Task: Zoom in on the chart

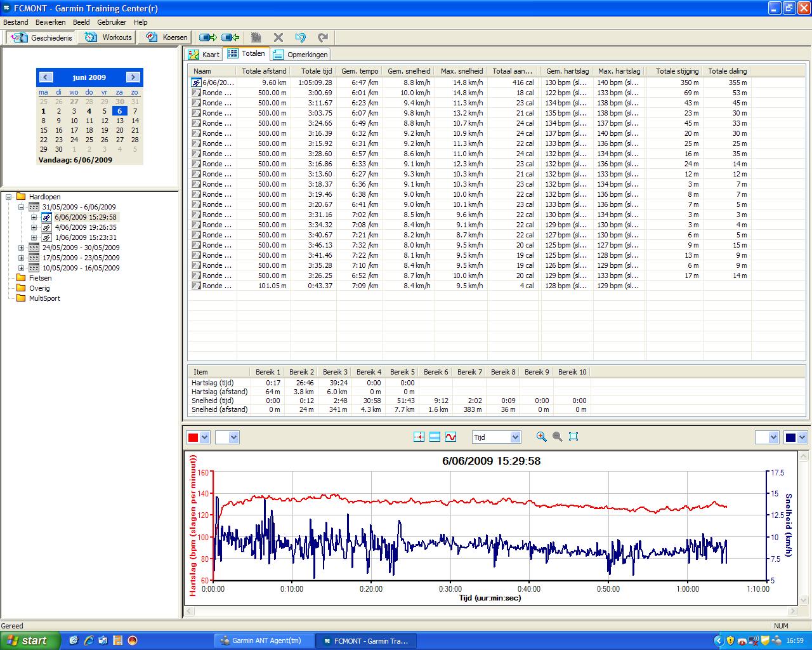Action: pos(541,437)
